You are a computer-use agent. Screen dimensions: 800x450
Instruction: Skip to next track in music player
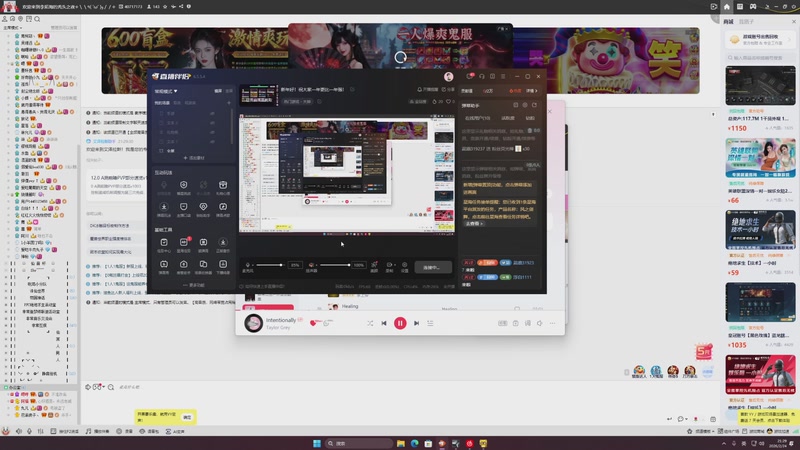coord(416,323)
